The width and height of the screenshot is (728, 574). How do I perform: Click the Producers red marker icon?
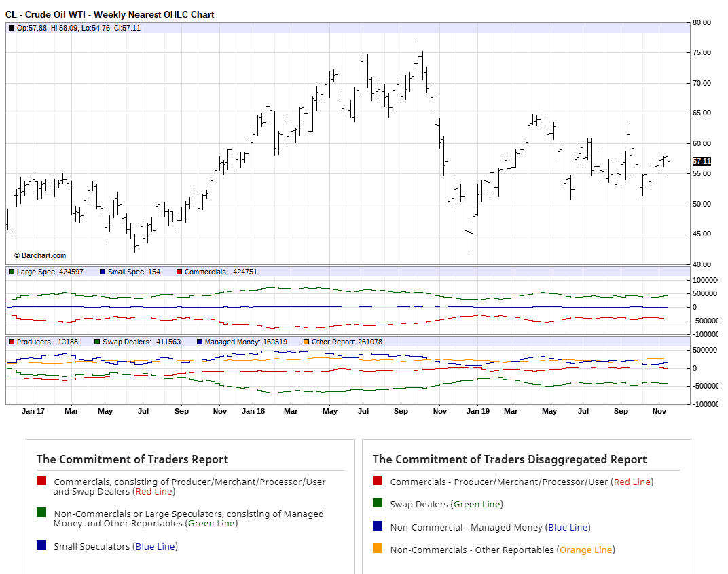[12, 342]
